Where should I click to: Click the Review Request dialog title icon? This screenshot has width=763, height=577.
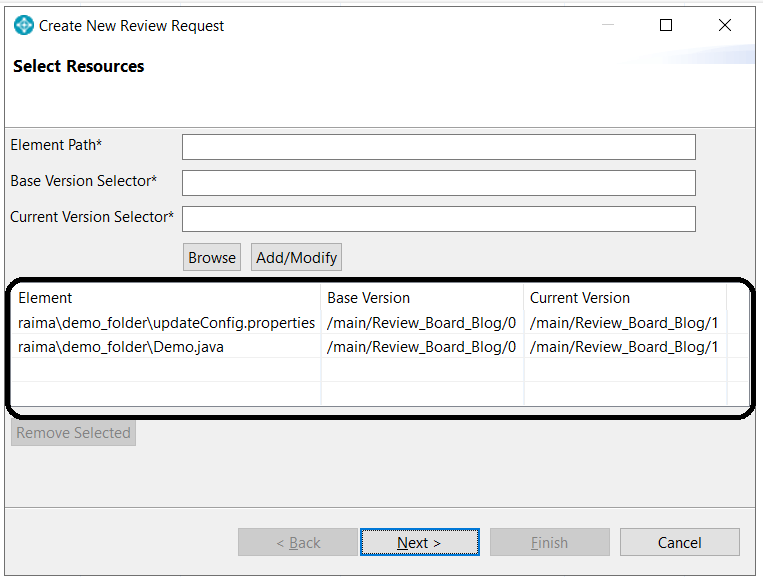coord(23,25)
